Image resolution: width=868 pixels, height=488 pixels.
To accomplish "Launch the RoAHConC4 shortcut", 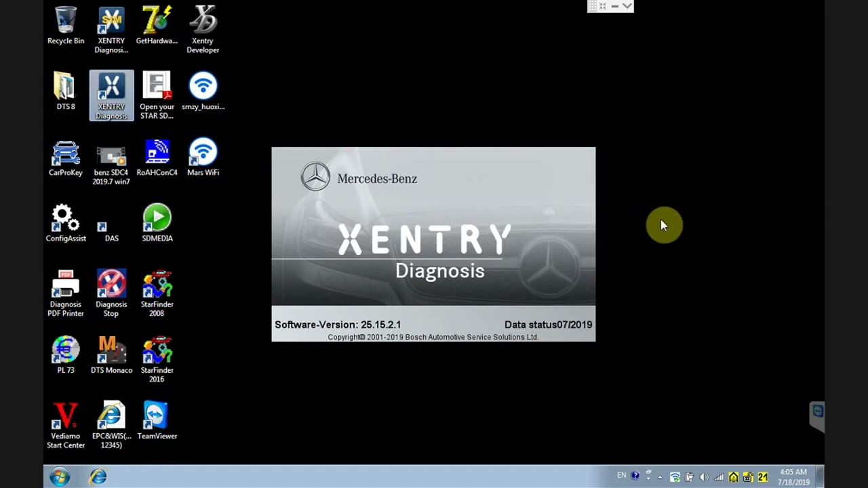I will [157, 159].
